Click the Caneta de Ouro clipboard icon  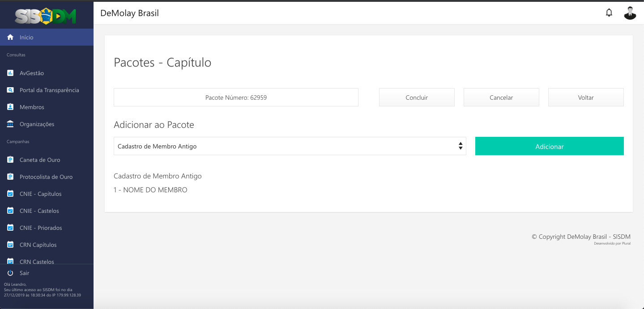[10, 160]
